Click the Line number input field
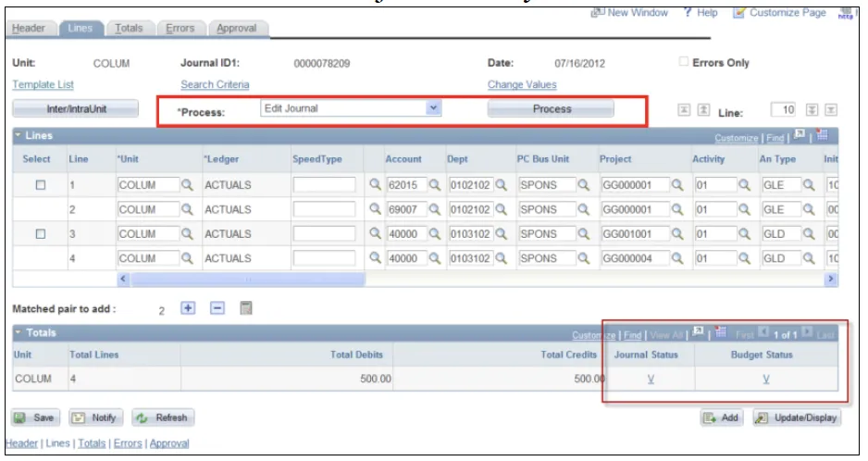 [783, 110]
